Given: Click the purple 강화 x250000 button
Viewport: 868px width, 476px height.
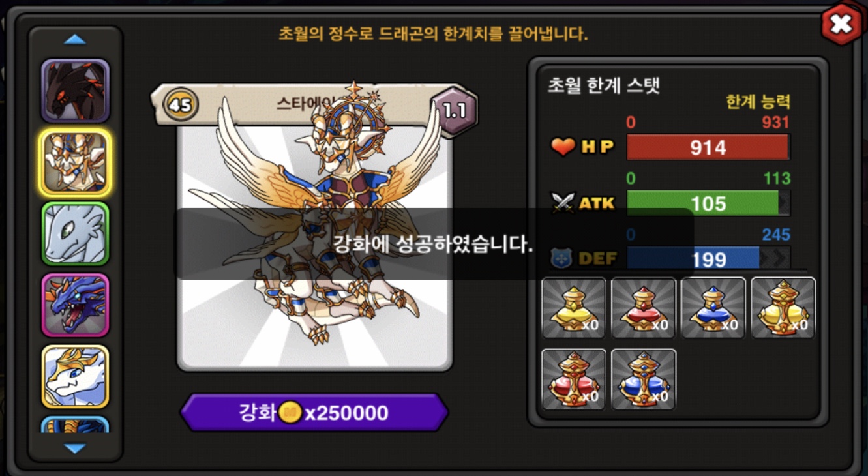Looking at the screenshot, I should [314, 413].
